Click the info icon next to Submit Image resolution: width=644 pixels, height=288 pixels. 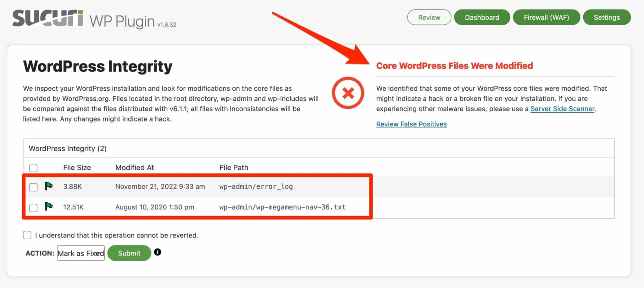[158, 252]
